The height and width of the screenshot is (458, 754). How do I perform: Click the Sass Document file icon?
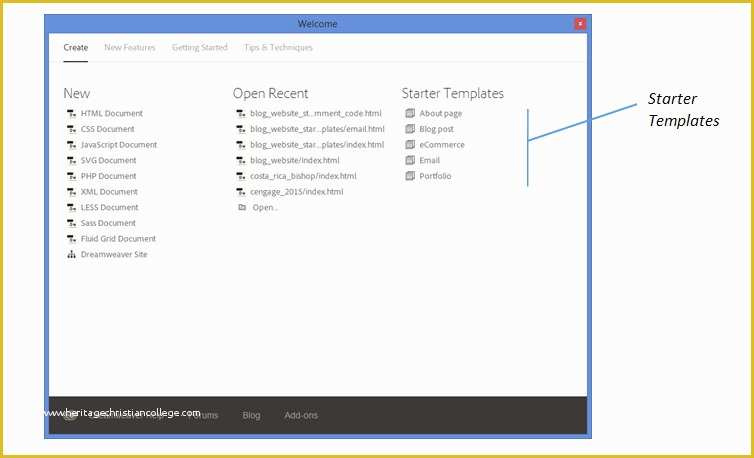[x=72, y=223]
